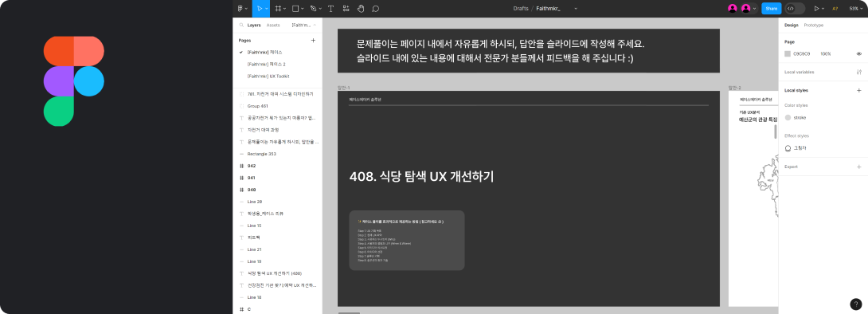Collapse the pages list chevron
Screen dimensions: 868x314
315,25
